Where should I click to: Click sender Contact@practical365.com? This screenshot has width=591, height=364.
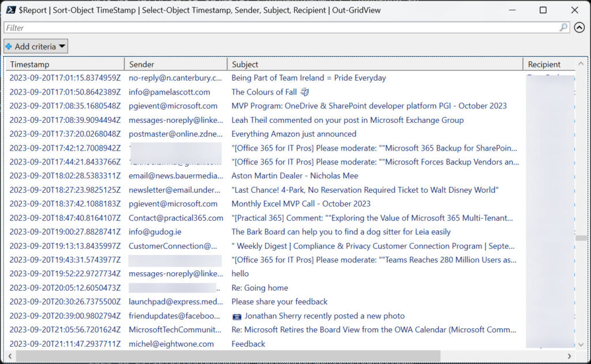176,218
